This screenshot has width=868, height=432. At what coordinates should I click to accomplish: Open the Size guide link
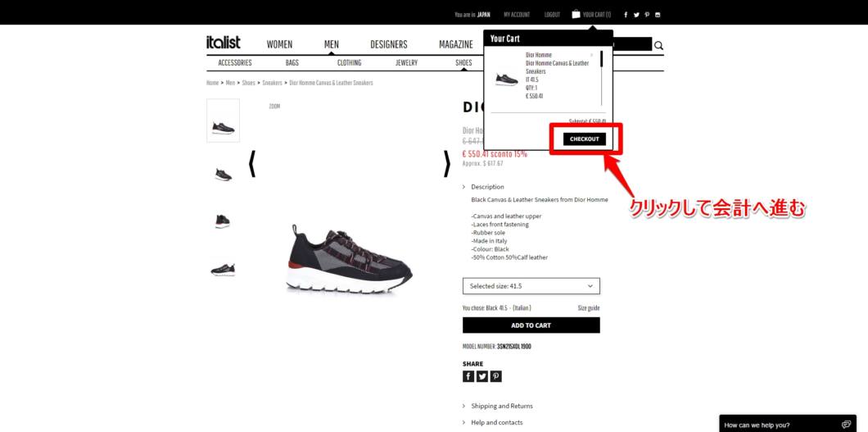tap(589, 308)
